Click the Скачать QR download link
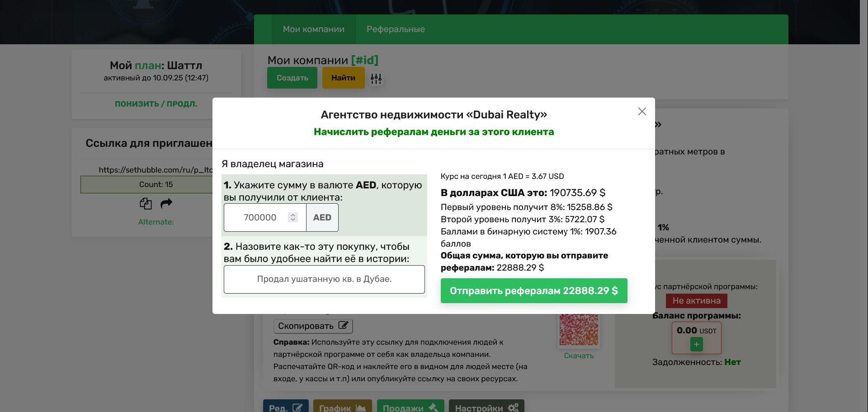This screenshot has height=412, width=868. pos(579,356)
